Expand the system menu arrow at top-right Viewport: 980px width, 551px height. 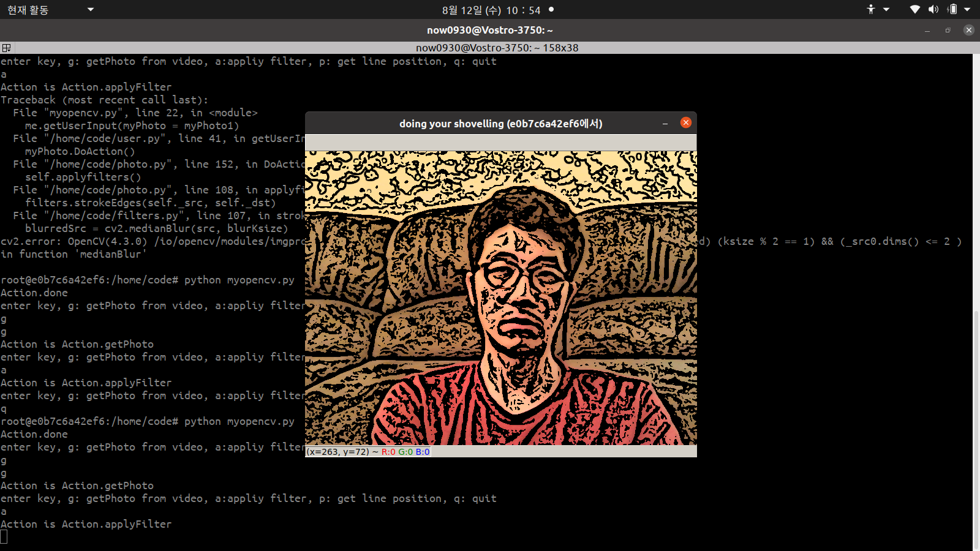[967, 9]
